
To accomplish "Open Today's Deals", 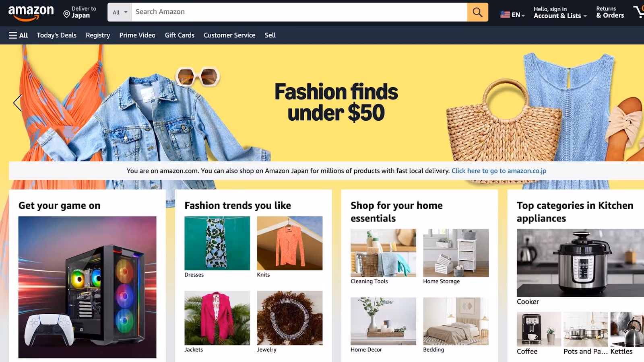I will coord(57,35).
